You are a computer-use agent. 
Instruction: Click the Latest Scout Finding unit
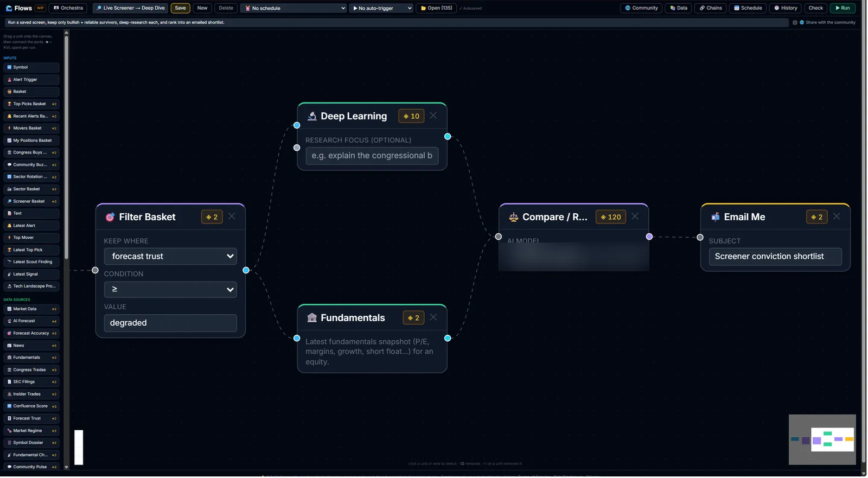click(31, 262)
